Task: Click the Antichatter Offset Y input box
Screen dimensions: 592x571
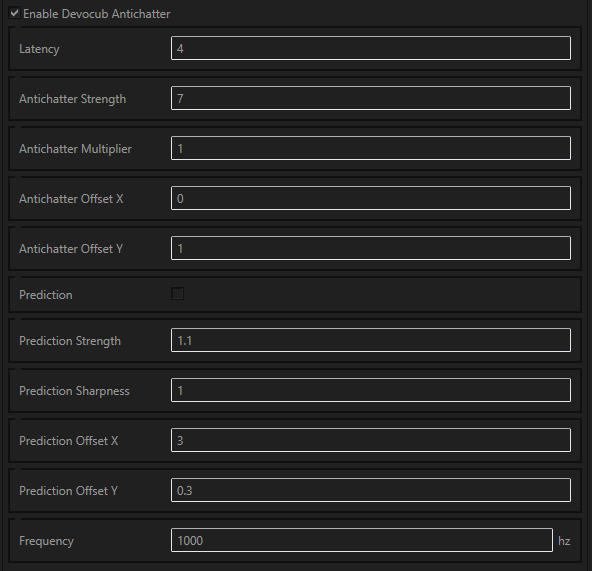Action: 371,248
